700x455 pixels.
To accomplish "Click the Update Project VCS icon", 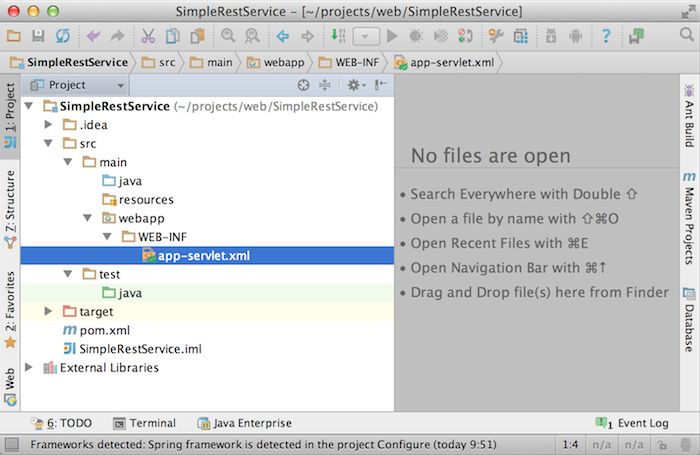I will pos(465,36).
